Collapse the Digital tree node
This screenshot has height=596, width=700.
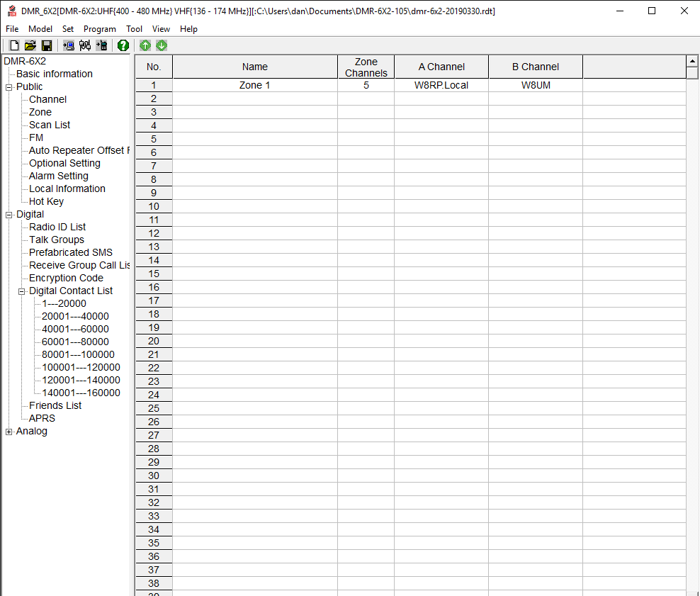point(9,215)
